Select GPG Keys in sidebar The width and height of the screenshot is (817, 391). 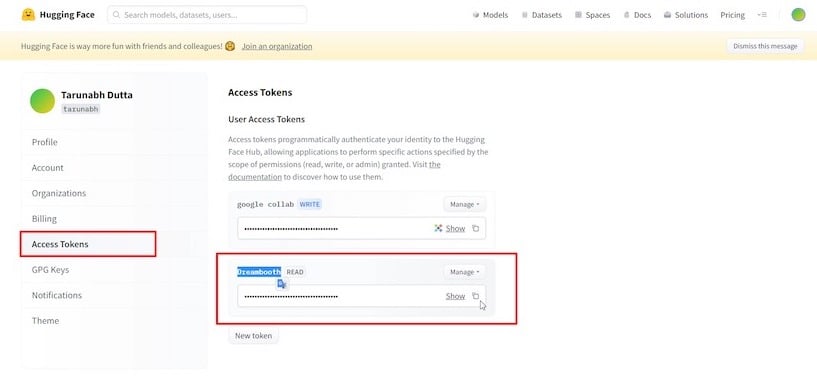point(51,270)
